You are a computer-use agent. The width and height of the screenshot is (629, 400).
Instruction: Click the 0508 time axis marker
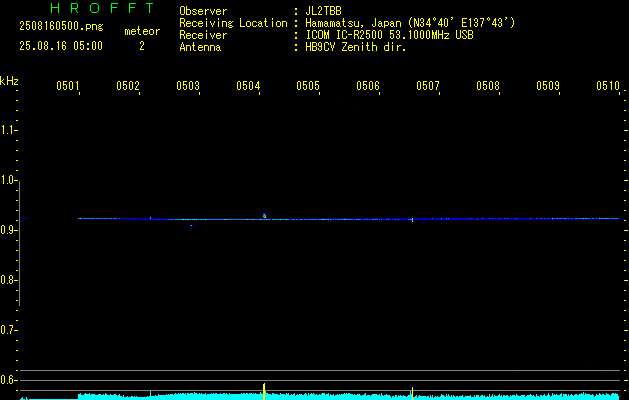[487, 86]
